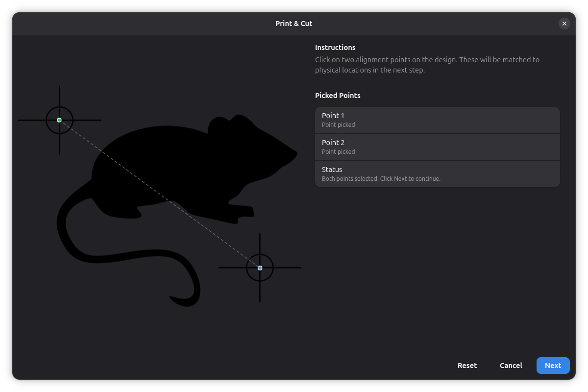
Task: Select the Point 1 row
Action: [x=437, y=120]
